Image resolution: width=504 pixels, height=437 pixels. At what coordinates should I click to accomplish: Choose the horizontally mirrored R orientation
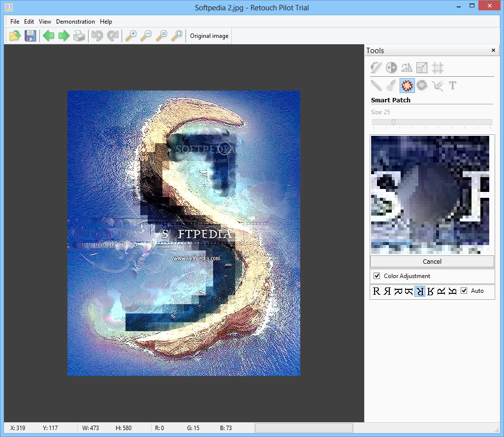pyautogui.click(x=387, y=291)
